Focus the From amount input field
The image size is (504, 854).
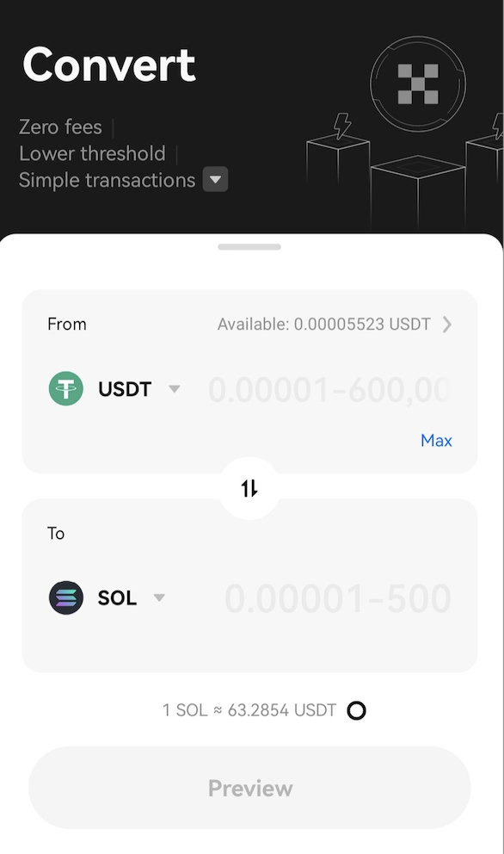329,389
